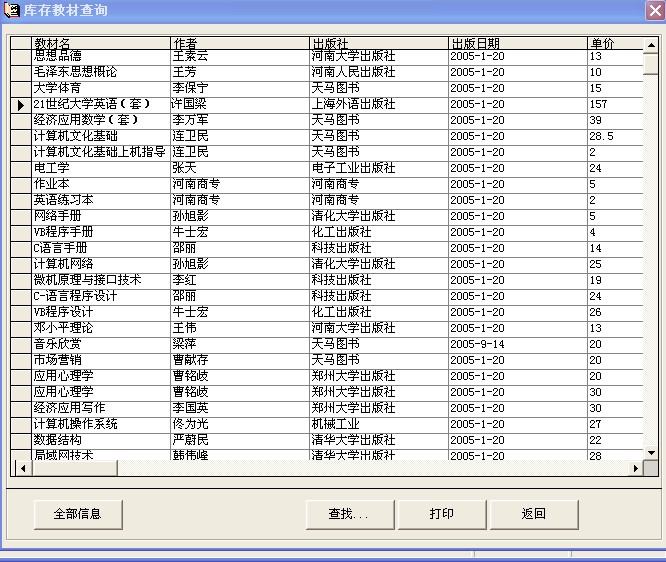Click the vertical scrollbar thumb
The width and height of the screenshot is (666, 562).
[651, 64]
